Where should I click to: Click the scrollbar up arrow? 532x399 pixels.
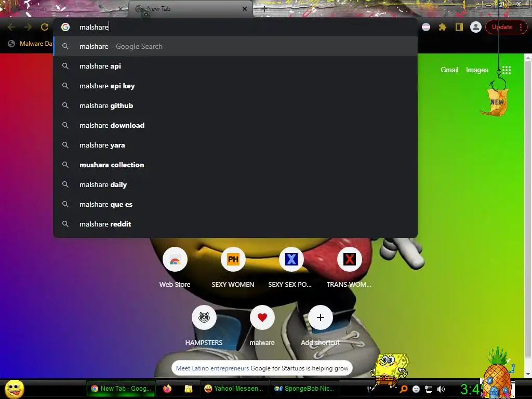click(528, 58)
